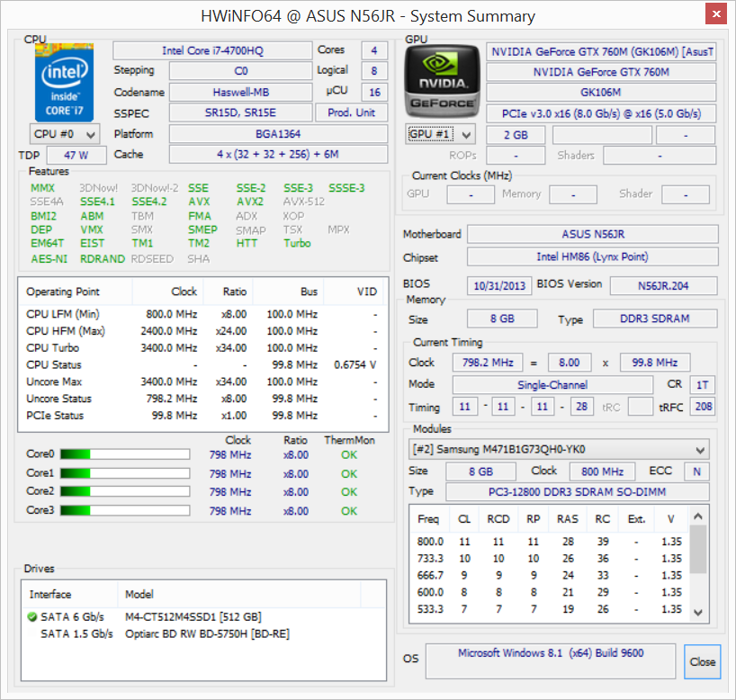Click the Uncore Status row
This screenshot has height=700, width=736.
coord(202,399)
